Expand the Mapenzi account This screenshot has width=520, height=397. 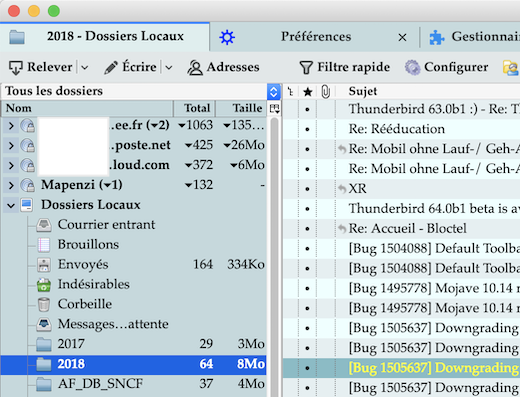(11, 185)
